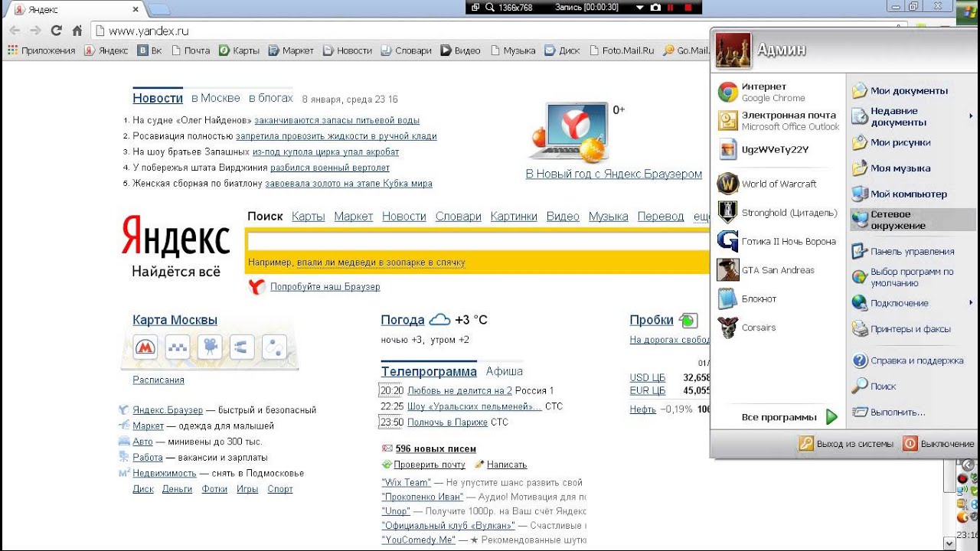980x551 pixels.
Task: Open Перевод tab above search
Action: coord(661,217)
